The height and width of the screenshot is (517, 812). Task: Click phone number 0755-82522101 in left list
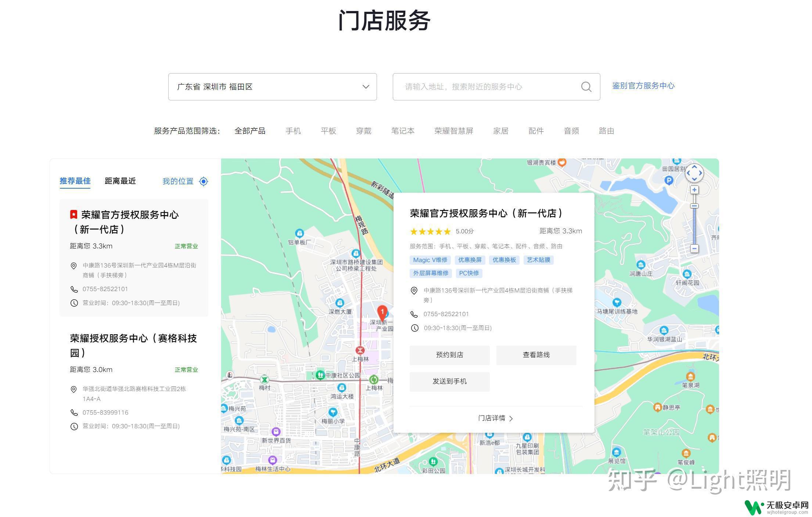point(105,289)
